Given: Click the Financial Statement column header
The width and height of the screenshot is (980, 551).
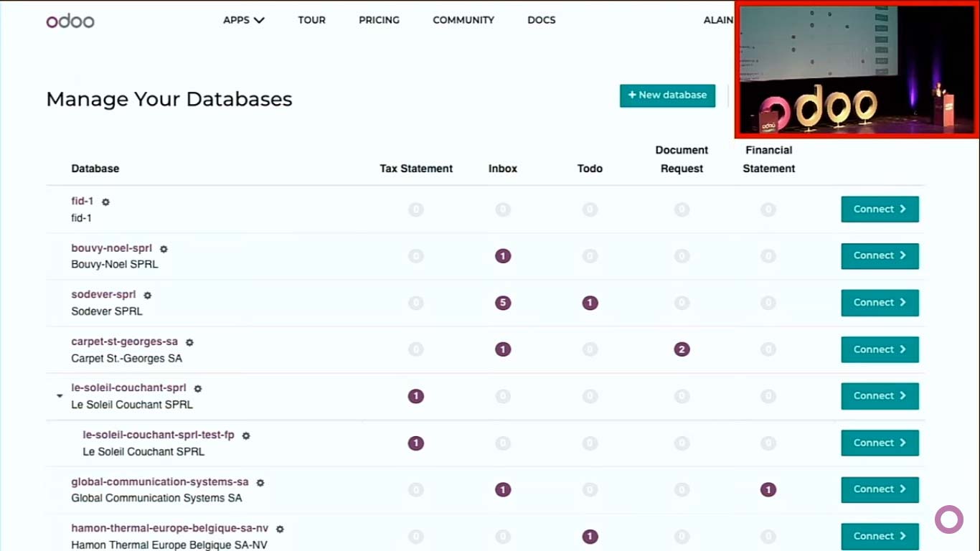Looking at the screenshot, I should click(769, 159).
